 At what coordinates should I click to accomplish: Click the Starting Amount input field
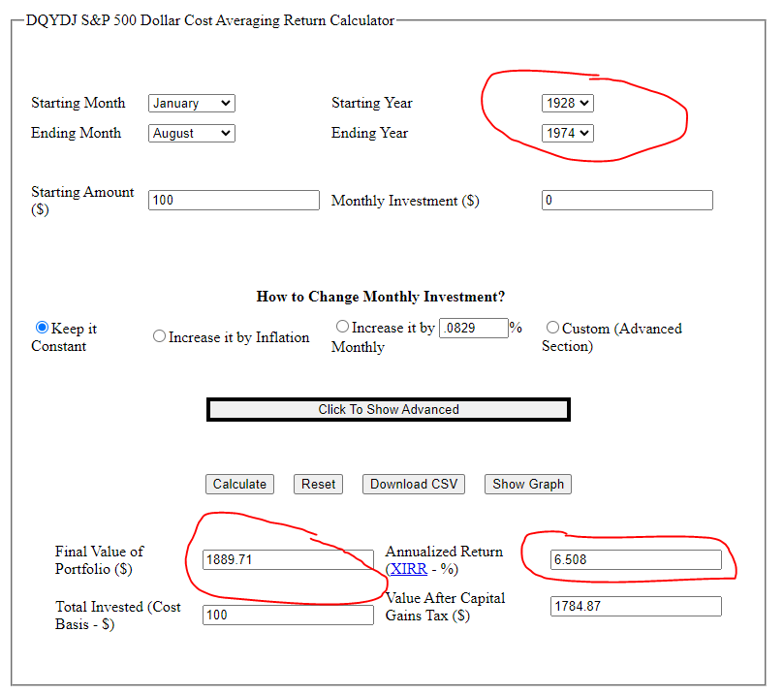coord(234,201)
